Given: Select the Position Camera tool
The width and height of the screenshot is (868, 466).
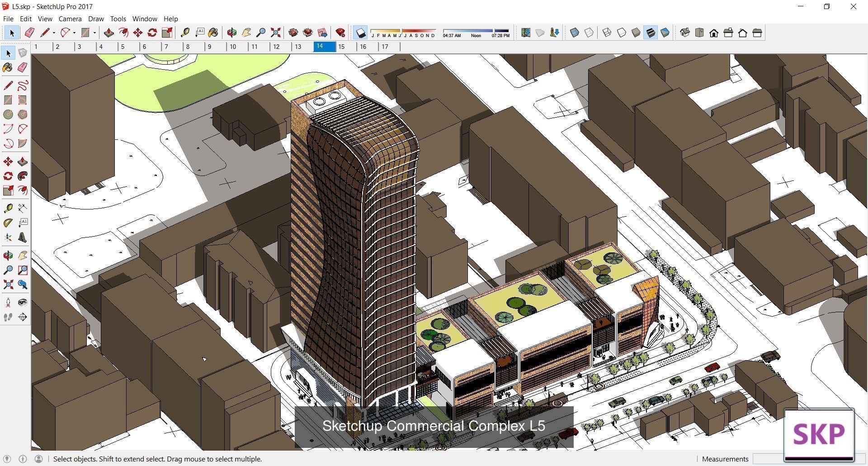Looking at the screenshot, I should tap(8, 303).
